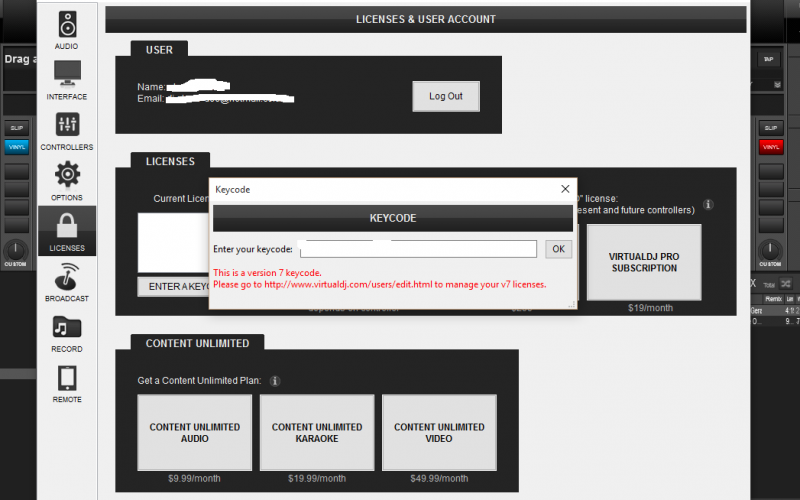Open the Audio settings section

pyautogui.click(x=67, y=30)
